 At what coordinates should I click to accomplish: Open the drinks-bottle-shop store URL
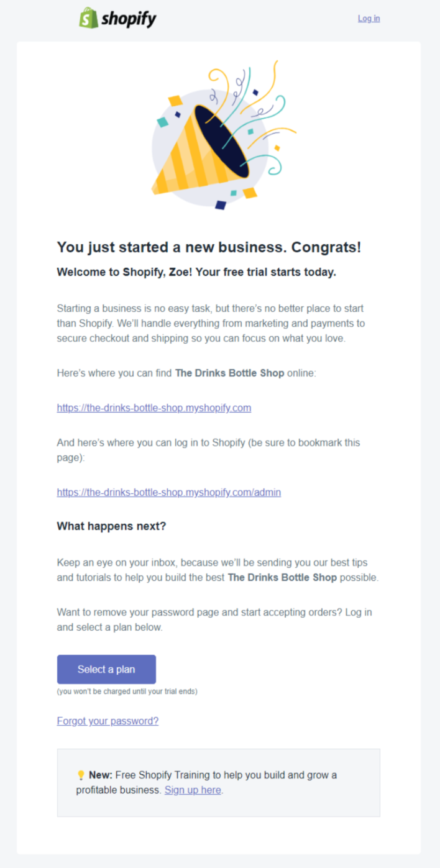click(x=154, y=408)
